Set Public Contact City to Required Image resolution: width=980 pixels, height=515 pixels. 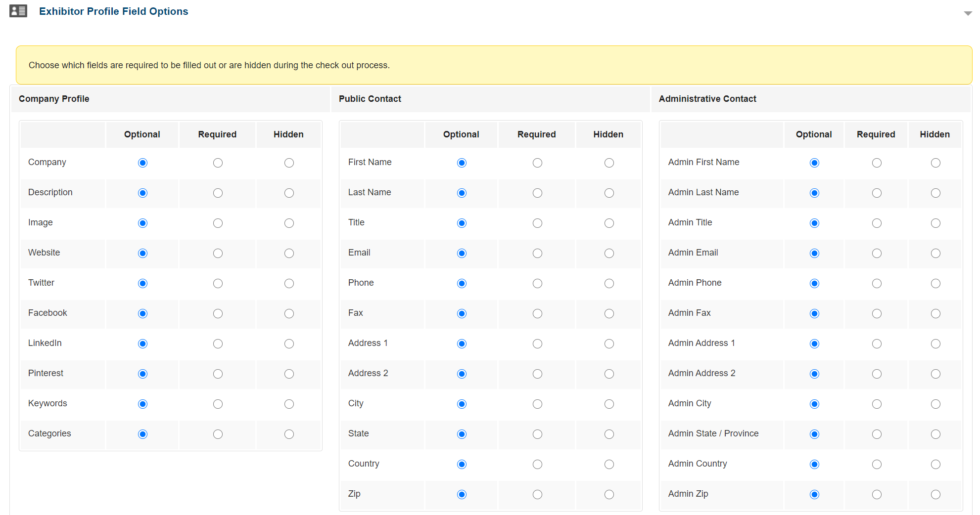537,404
